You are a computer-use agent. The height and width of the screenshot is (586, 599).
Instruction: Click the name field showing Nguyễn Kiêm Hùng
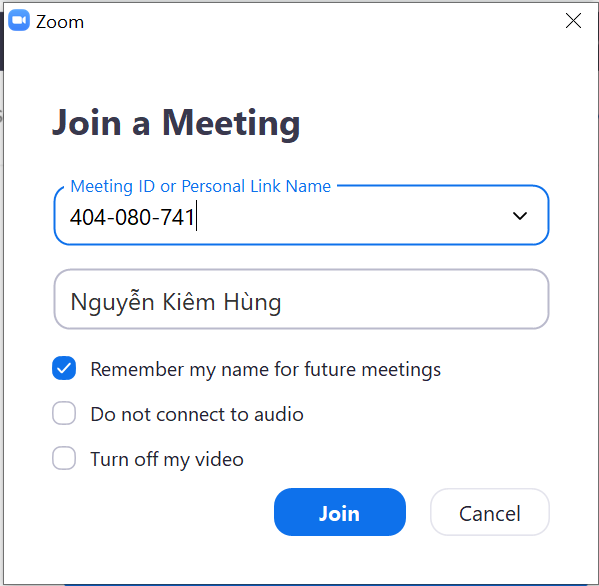301,299
